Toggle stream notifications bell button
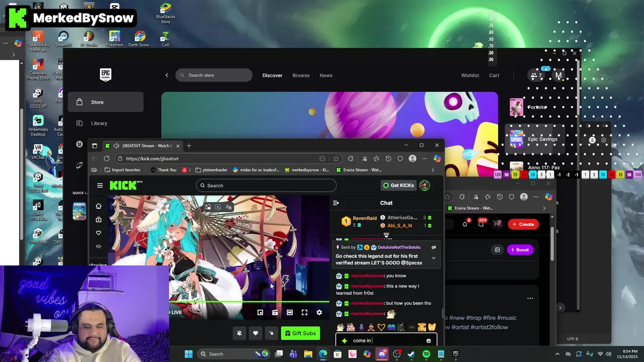The image size is (644, 362). point(239,333)
